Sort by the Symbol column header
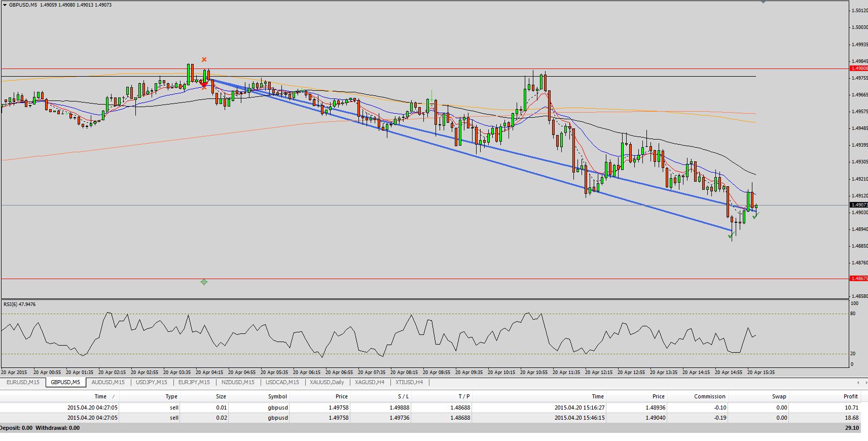This screenshot has height=441, width=868. [x=278, y=396]
